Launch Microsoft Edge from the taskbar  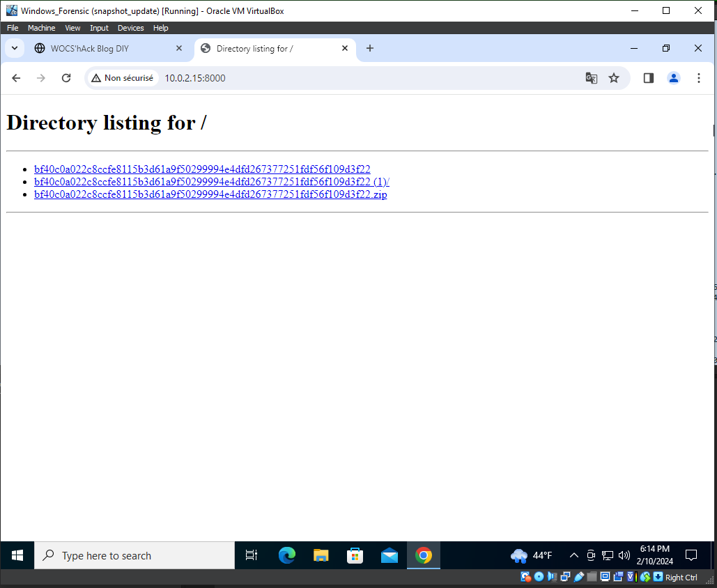(x=286, y=555)
